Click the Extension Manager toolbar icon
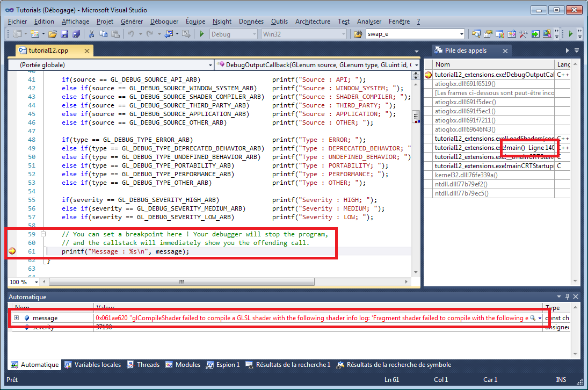 547,34
